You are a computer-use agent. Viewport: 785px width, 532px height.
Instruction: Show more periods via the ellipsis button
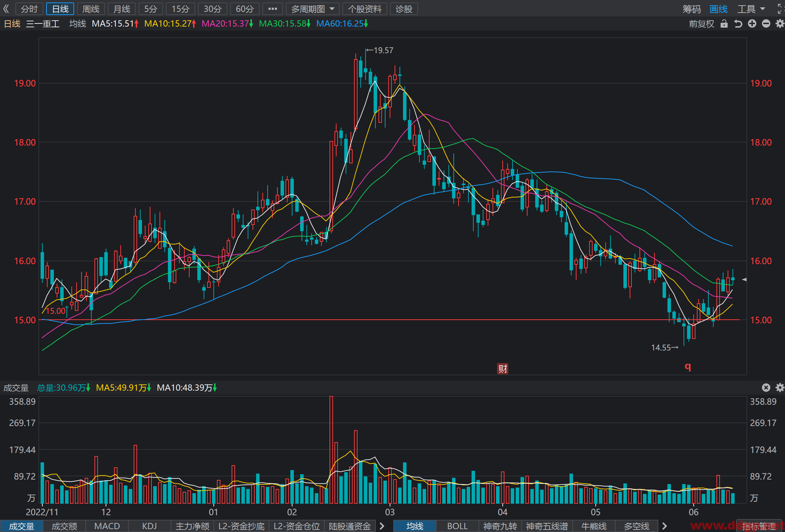[x=273, y=9]
